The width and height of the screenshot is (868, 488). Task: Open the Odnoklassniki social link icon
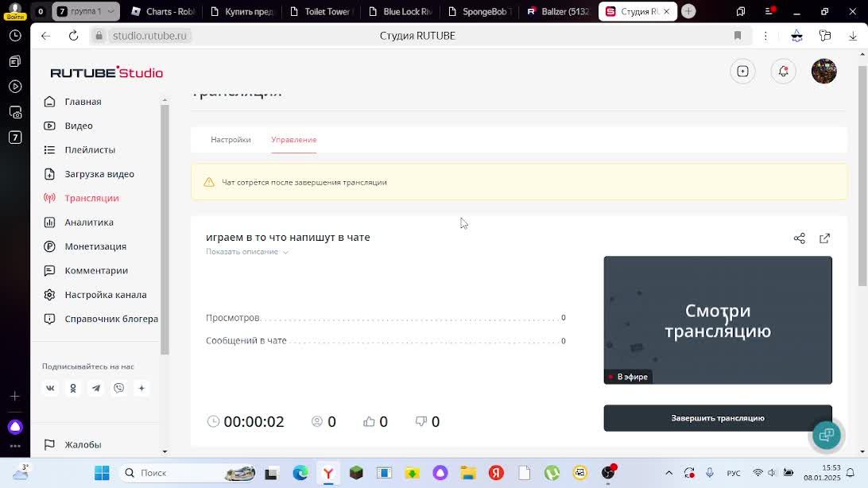[73, 389]
